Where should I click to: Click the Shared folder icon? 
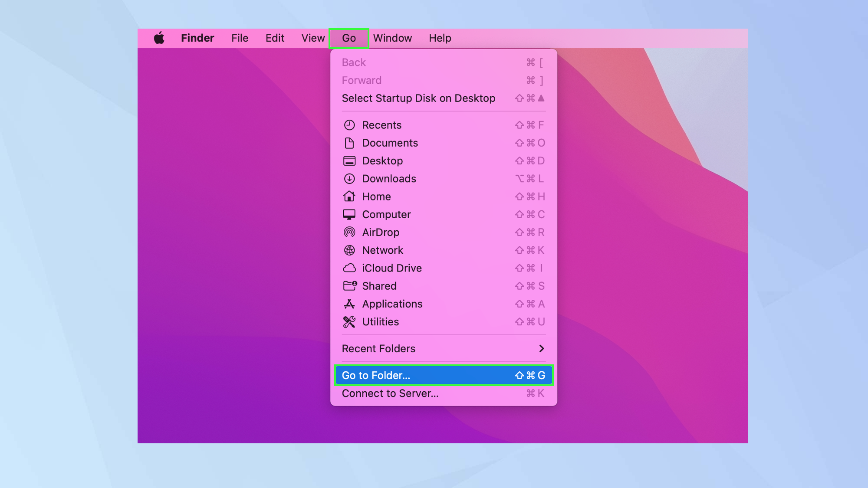point(350,286)
